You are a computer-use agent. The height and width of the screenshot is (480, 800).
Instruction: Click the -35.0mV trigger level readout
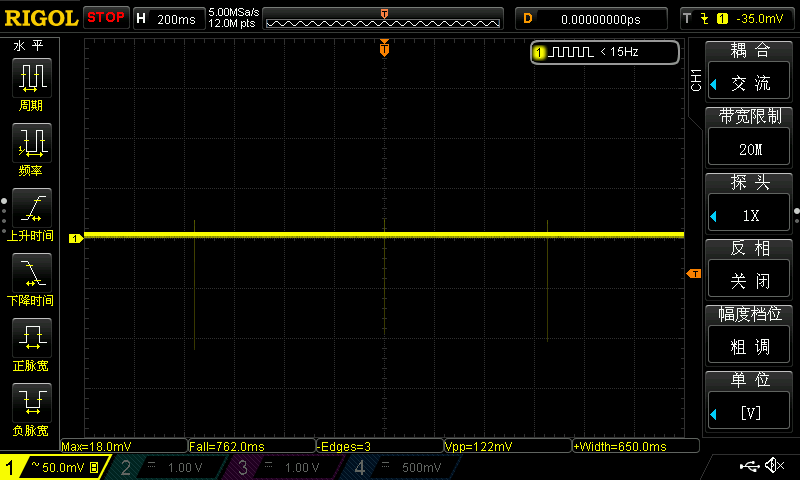[x=759, y=19]
